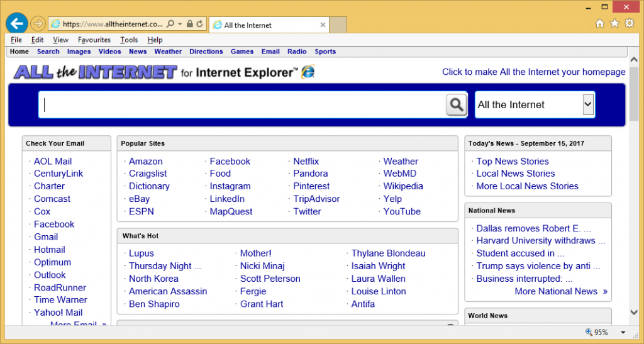Open the Tools menu in menu bar
644x344 pixels.
(x=129, y=40)
